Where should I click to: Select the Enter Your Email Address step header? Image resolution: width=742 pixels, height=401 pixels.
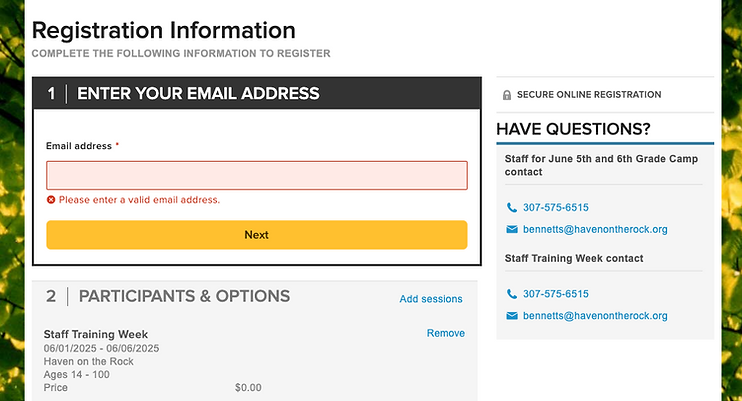[x=198, y=94]
